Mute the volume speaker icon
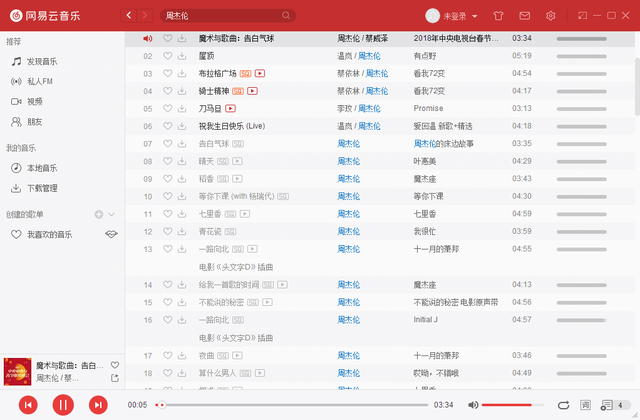 [x=474, y=404]
